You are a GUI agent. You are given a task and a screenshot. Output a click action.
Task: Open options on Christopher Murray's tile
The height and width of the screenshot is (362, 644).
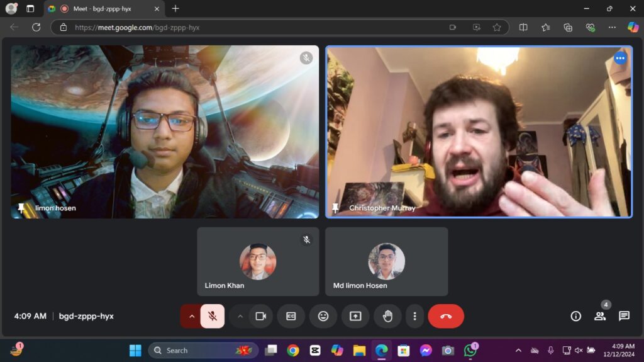(620, 58)
